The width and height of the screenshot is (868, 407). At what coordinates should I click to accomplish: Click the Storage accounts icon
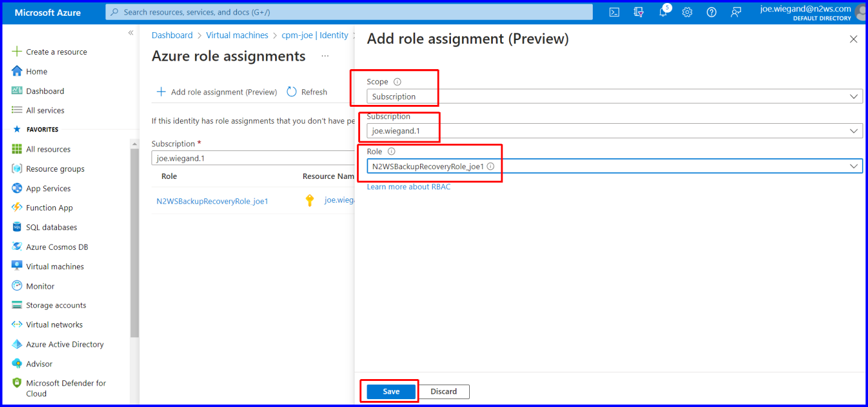coord(17,305)
